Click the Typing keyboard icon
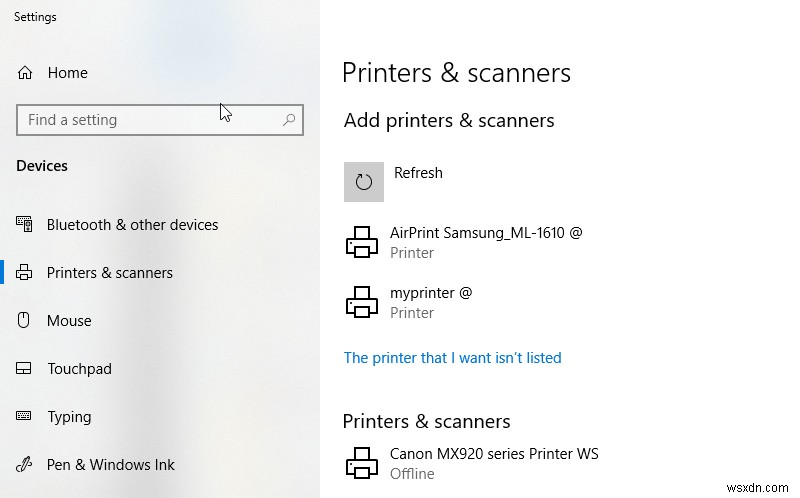Viewport: 800px width, 498px height. coord(25,417)
